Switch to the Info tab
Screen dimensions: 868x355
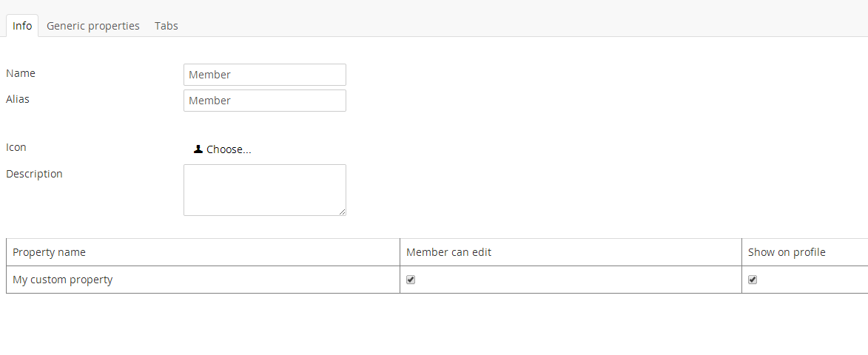tap(22, 26)
